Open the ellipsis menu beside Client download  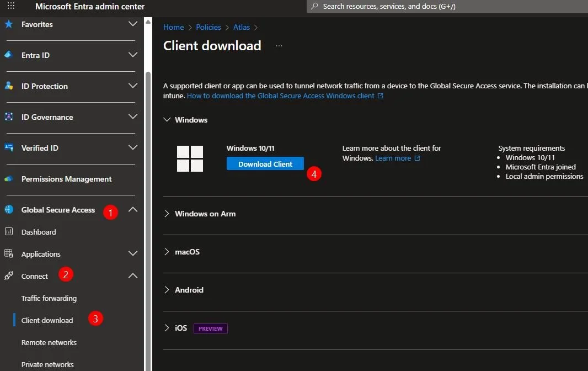coord(279,46)
